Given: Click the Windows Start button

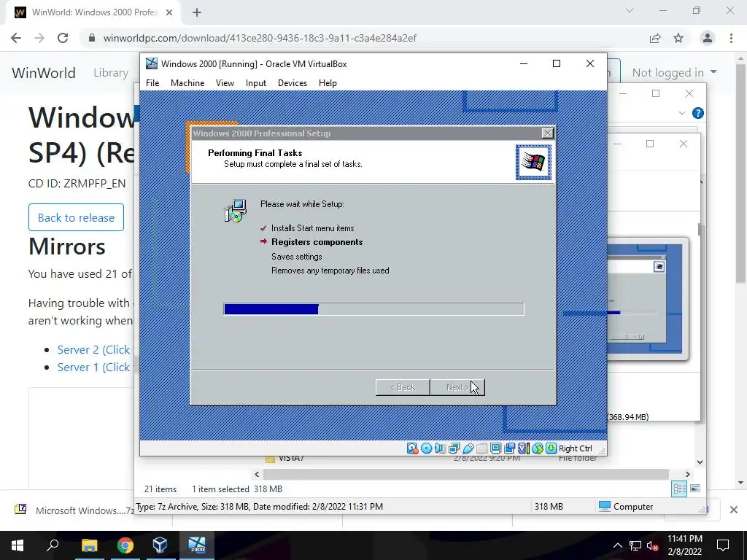Looking at the screenshot, I should (x=18, y=545).
